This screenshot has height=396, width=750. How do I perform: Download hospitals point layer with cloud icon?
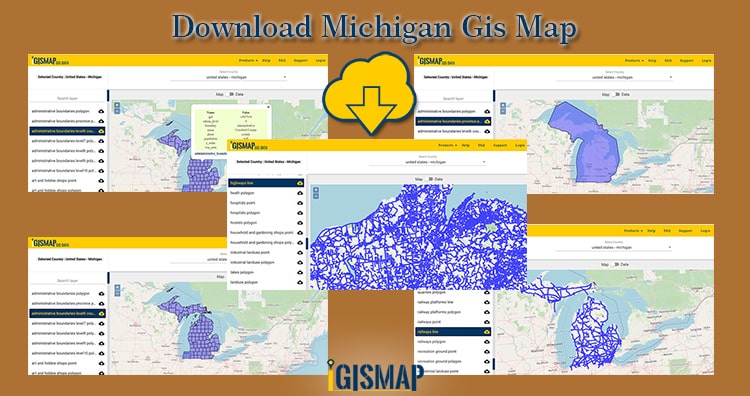300,203
